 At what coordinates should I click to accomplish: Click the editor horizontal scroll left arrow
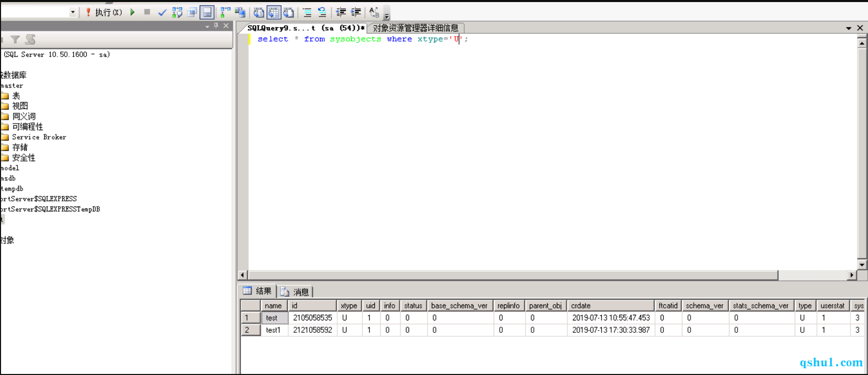242,275
